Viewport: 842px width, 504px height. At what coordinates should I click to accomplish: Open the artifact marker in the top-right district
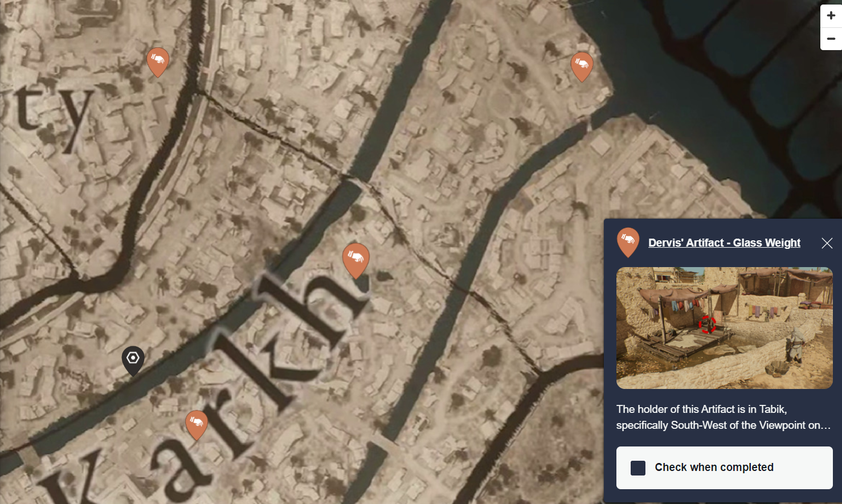pyautogui.click(x=582, y=65)
